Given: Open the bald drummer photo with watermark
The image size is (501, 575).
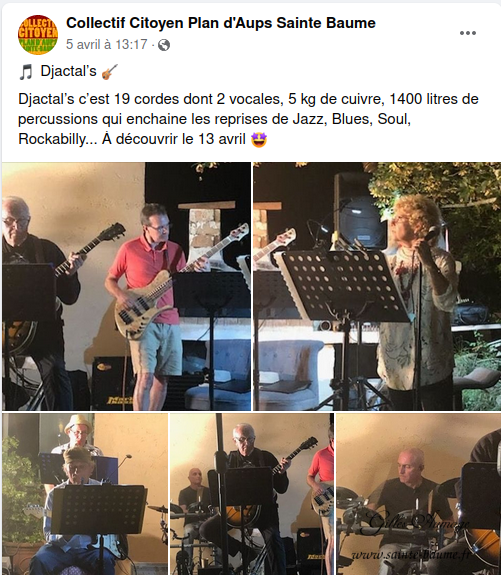Looking at the screenshot, I should pos(418,494).
